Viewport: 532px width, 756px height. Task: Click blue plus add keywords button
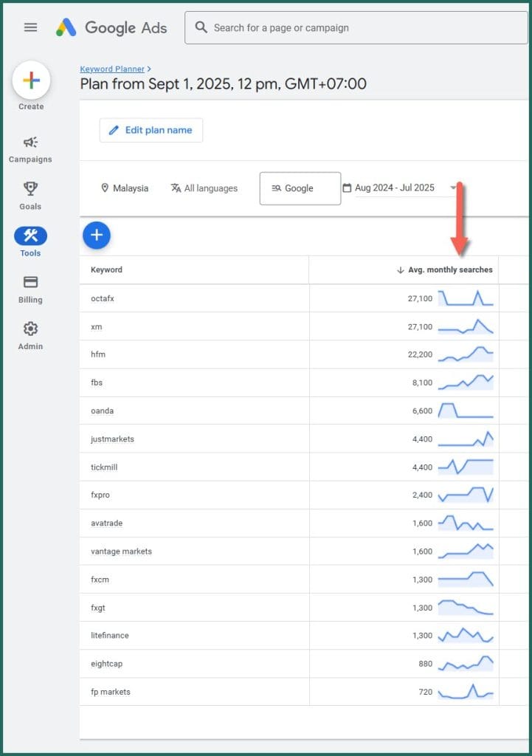pos(97,236)
